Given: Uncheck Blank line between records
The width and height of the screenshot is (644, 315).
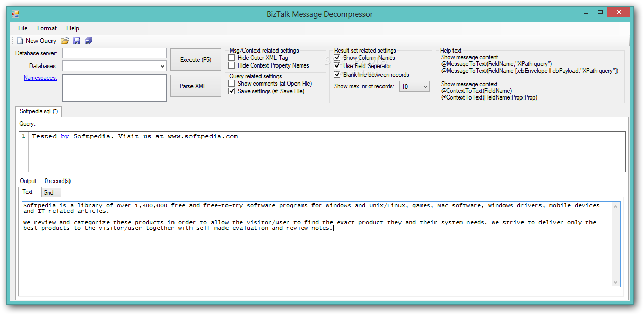Looking at the screenshot, I should (337, 75).
